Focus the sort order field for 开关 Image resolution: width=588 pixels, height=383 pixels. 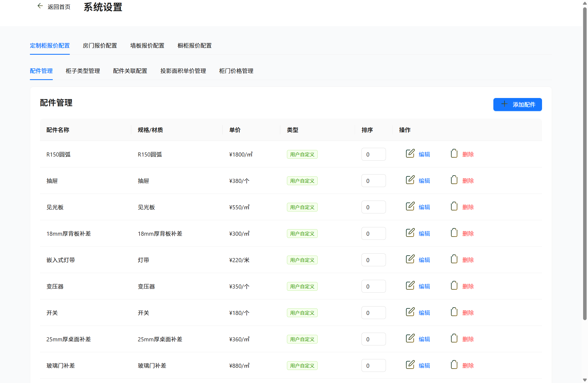click(x=373, y=313)
